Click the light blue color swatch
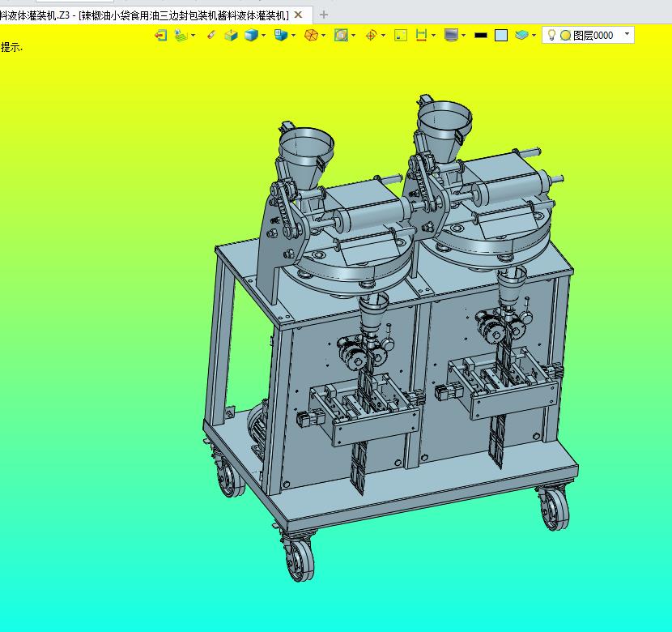672x632 pixels. (501, 35)
